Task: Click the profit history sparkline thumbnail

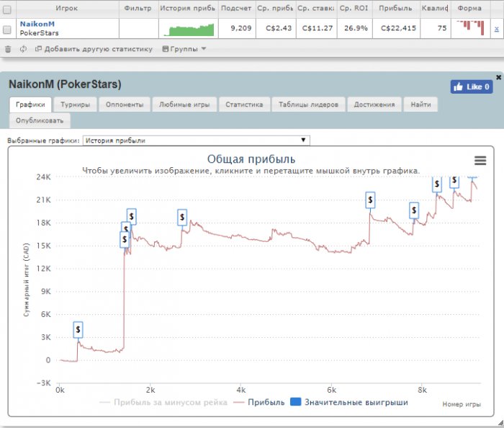Action: coord(189,30)
